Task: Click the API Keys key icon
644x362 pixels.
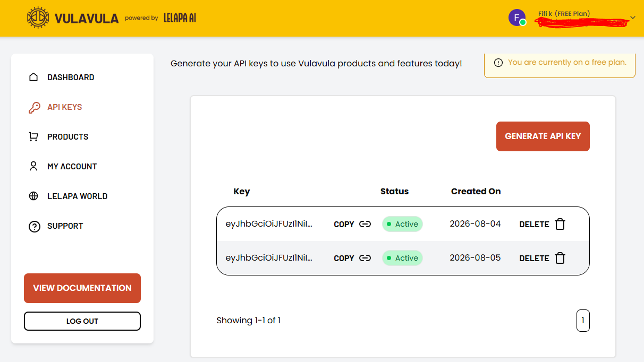Action: (34, 107)
